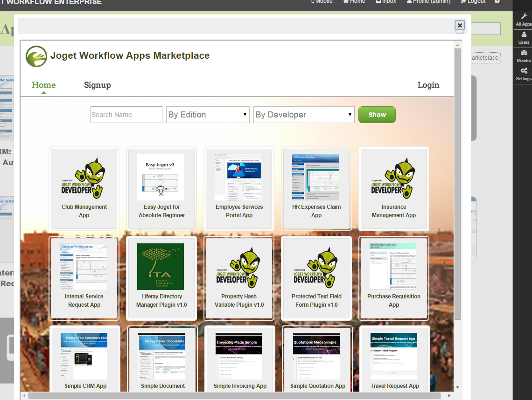Select the Home tab
Screen dimensions: 532x400
(43, 85)
